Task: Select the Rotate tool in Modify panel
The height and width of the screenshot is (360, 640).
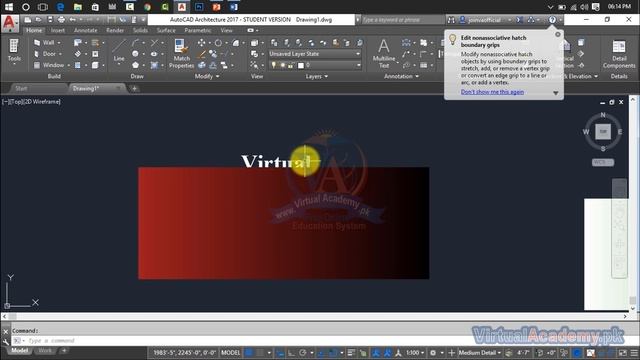Action: (x=218, y=43)
